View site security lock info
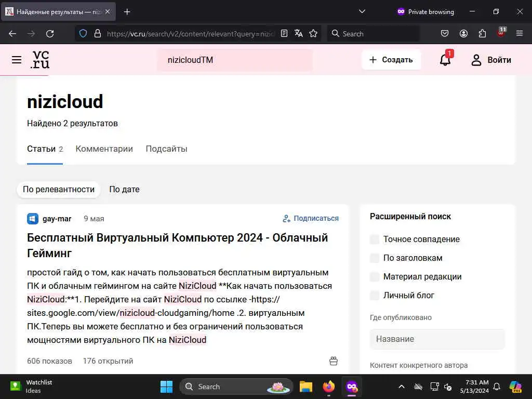The height and width of the screenshot is (399, 532). (x=98, y=34)
